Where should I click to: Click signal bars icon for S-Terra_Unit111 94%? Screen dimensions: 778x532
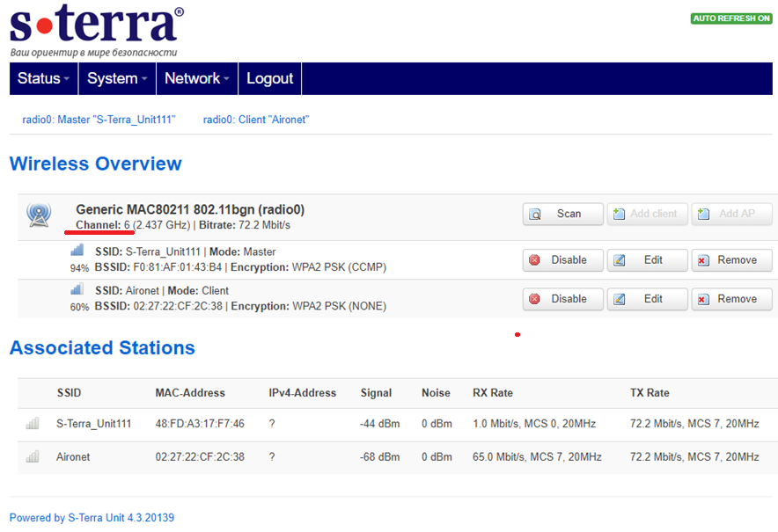pos(77,250)
